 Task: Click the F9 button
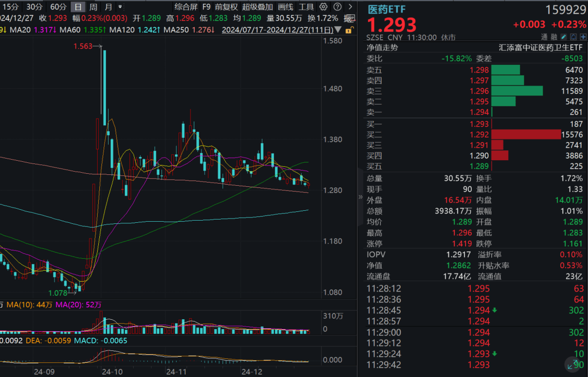206,7
